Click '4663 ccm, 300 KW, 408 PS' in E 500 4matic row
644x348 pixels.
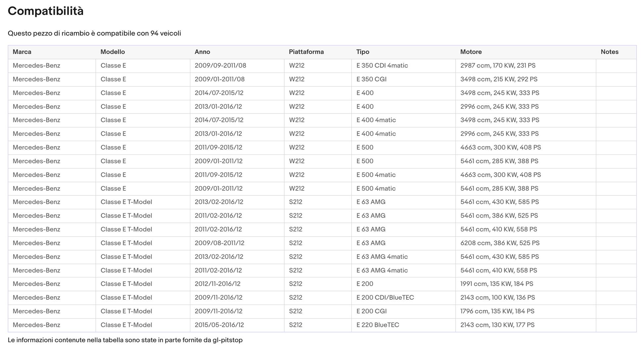(x=500, y=175)
